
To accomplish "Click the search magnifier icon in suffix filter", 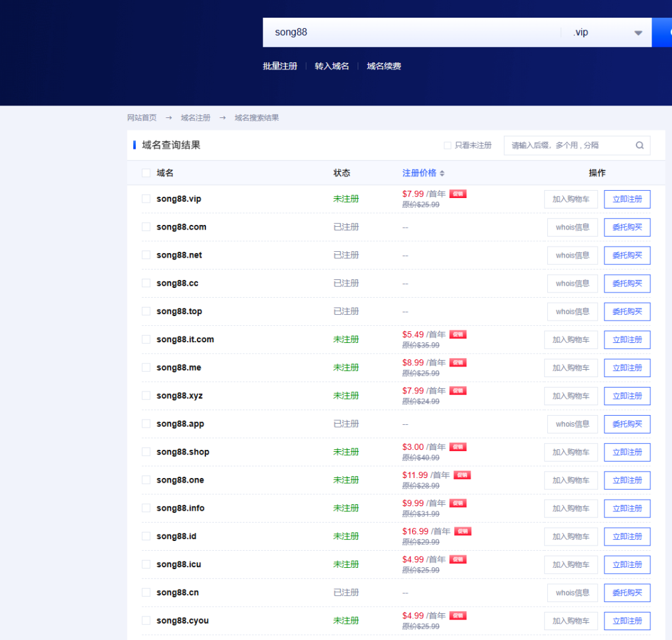I will [x=639, y=145].
